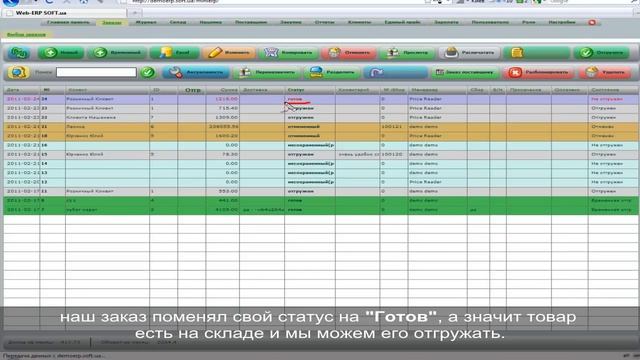Click the Разделить button

click(332, 73)
